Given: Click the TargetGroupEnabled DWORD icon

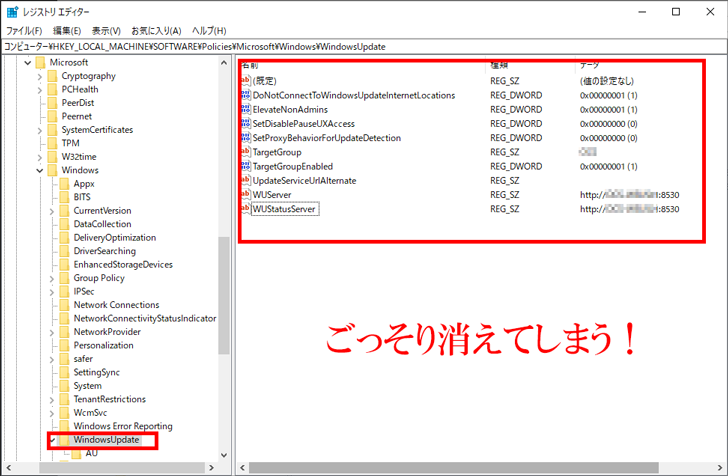Looking at the screenshot, I should (246, 166).
